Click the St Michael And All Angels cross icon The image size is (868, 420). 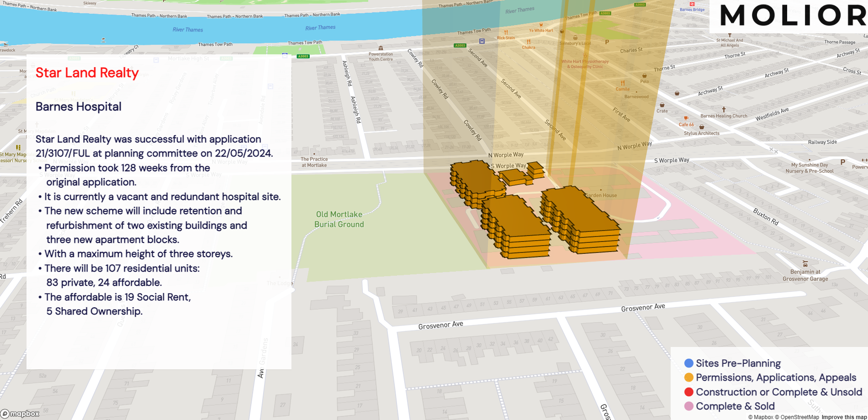click(x=730, y=35)
